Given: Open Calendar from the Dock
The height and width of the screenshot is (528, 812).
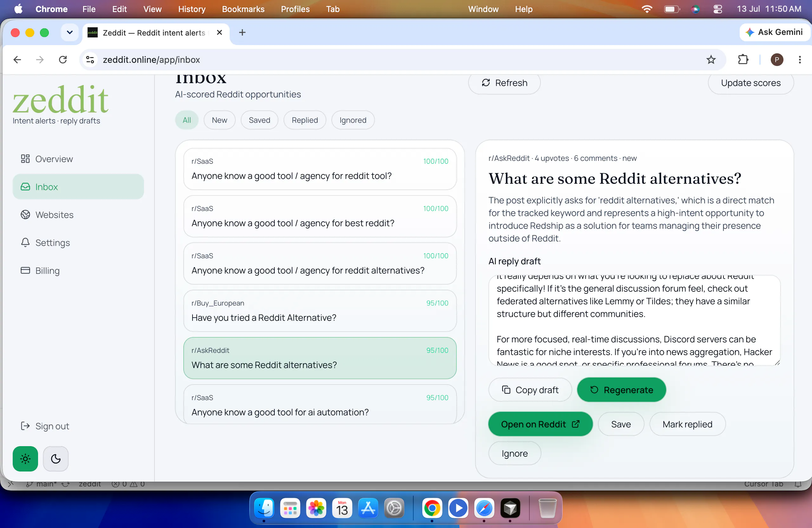Looking at the screenshot, I should click(342, 508).
